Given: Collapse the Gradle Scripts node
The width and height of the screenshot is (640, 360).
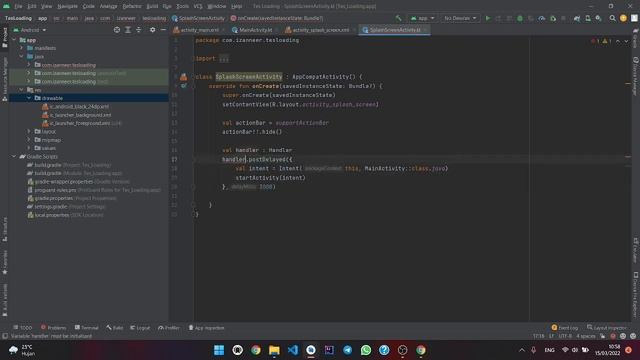Looking at the screenshot, I should (14, 156).
